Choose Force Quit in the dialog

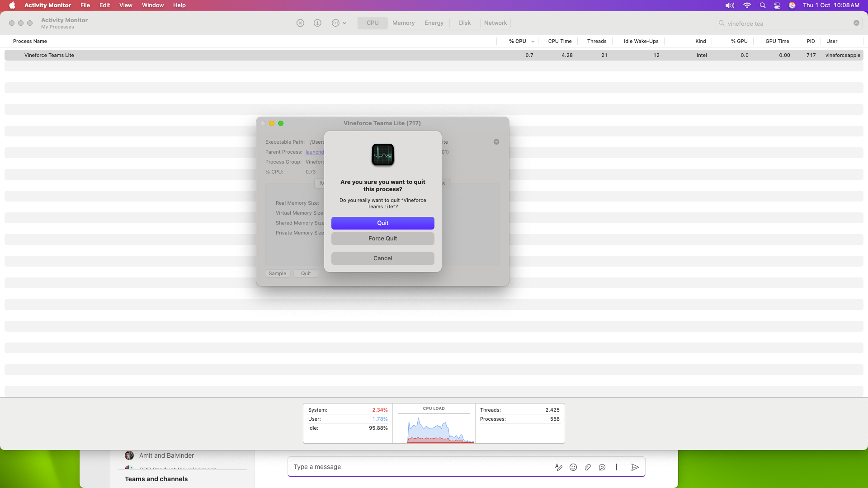[x=383, y=239]
